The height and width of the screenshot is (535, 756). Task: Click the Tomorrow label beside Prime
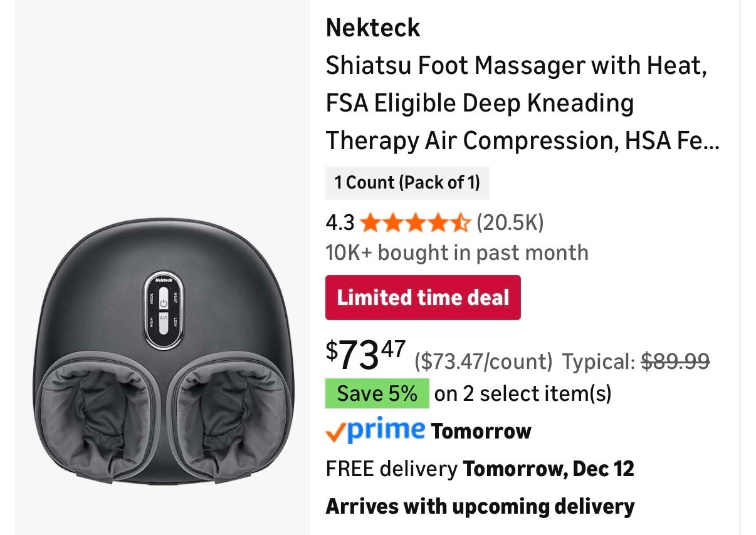(480, 431)
